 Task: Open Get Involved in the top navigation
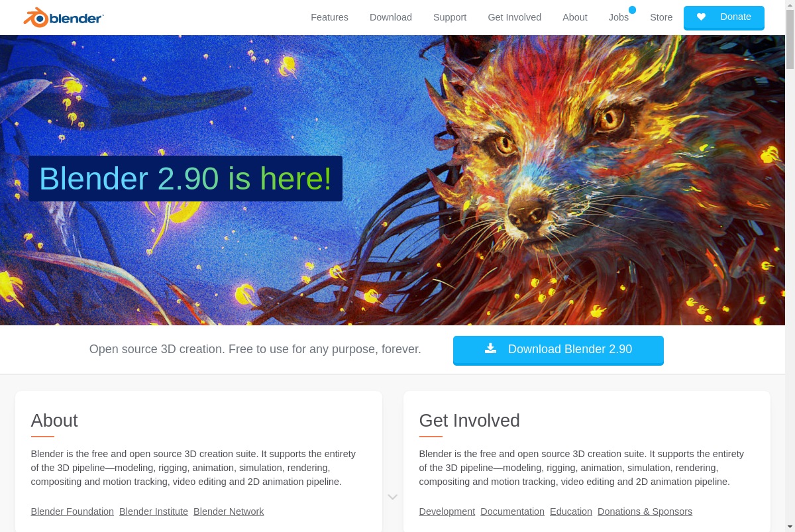515,17
